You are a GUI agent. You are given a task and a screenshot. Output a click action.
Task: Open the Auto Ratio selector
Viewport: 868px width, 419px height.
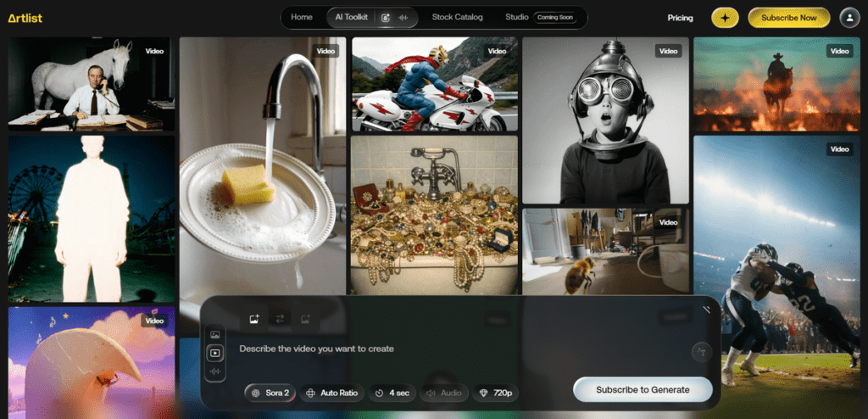click(x=332, y=393)
